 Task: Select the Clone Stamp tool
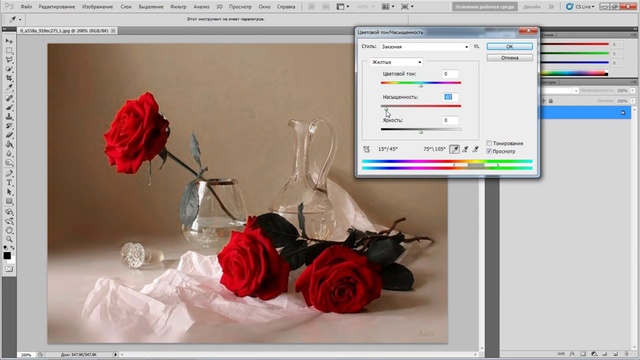click(9, 117)
